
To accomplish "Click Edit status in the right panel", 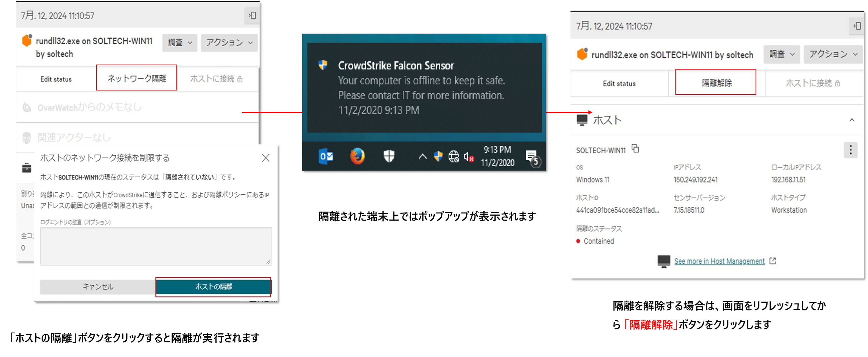I will point(619,84).
